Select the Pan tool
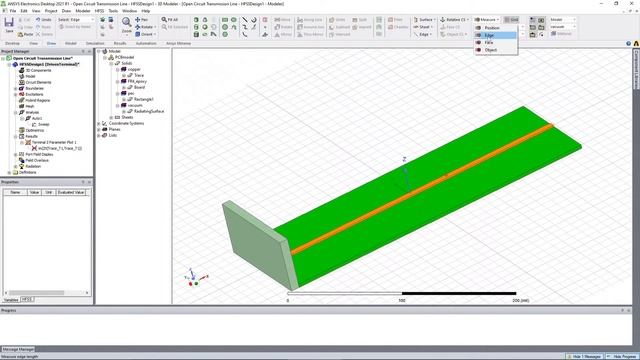640x360 pixels. pos(141,20)
